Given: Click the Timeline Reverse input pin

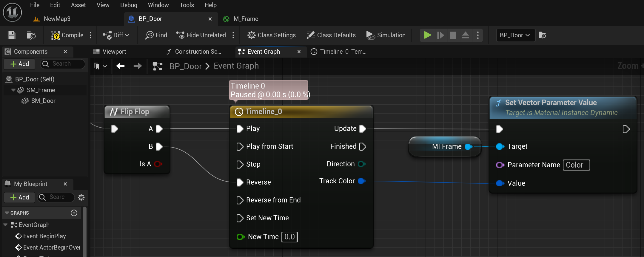Looking at the screenshot, I should [240, 182].
